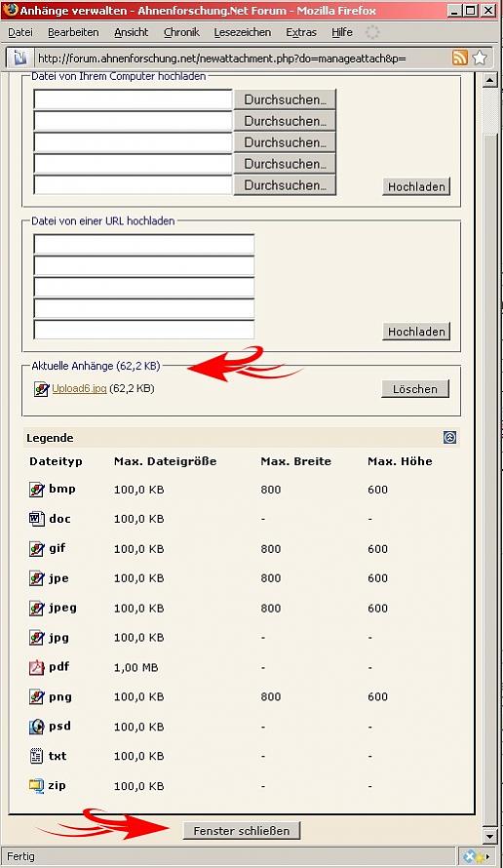503x868 pixels.
Task: Click the RSS feed icon in address bar
Action: pos(459,58)
